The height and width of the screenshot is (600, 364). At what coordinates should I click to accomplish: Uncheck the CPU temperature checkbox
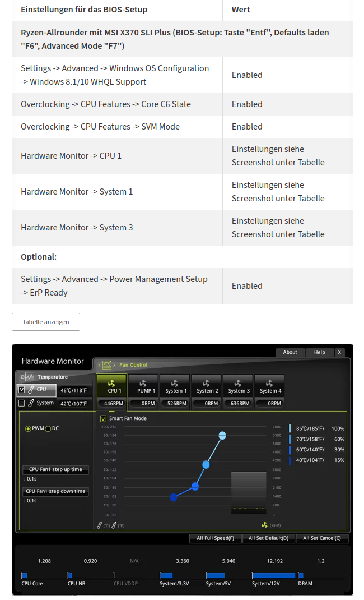(22, 389)
